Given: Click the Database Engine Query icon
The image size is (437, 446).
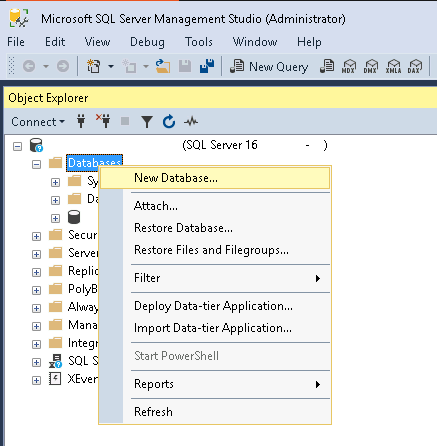Looking at the screenshot, I should (x=327, y=66).
